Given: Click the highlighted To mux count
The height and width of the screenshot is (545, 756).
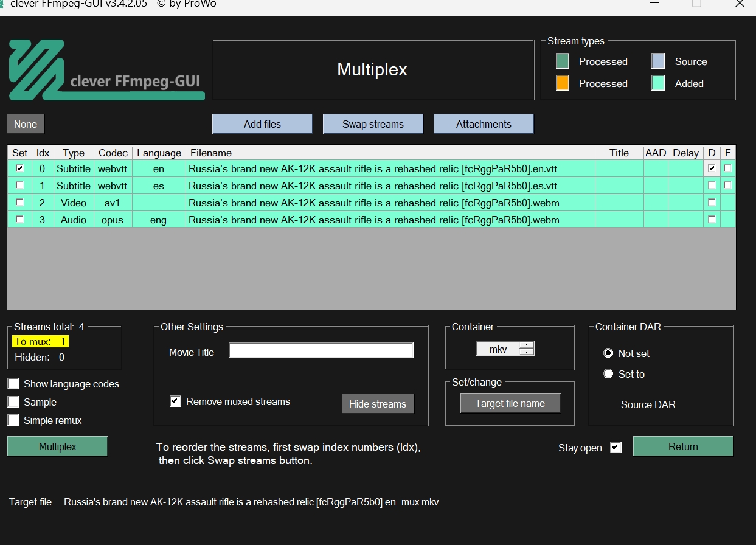Looking at the screenshot, I should (x=41, y=342).
